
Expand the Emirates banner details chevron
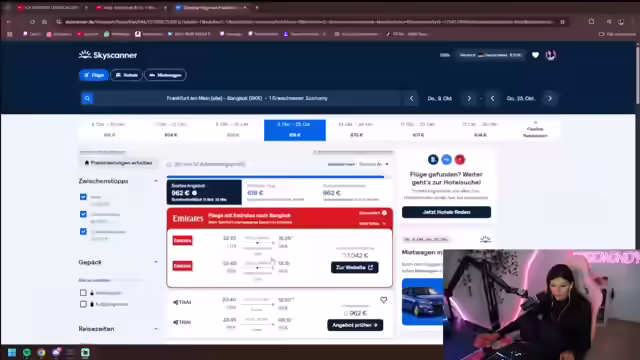pyautogui.click(x=384, y=224)
